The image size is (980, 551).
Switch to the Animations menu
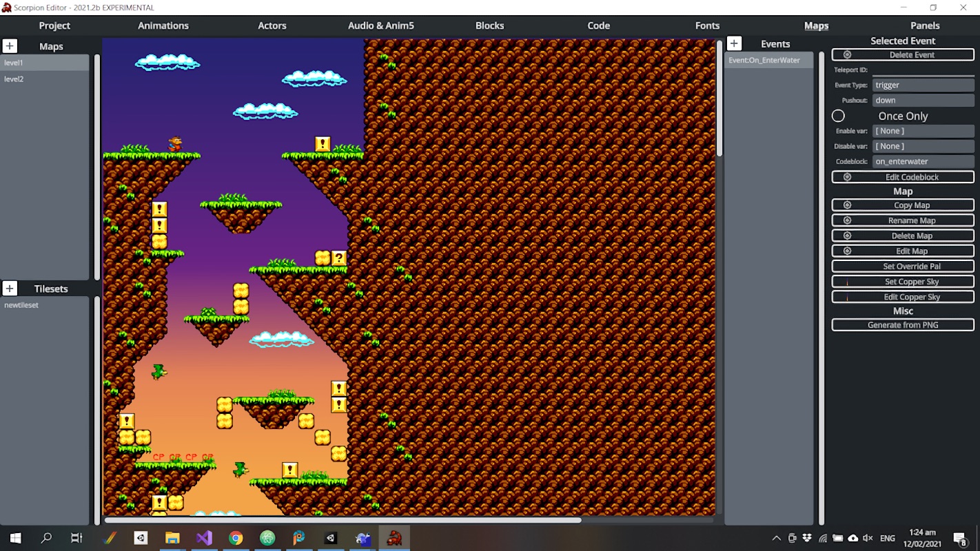pyautogui.click(x=163, y=25)
